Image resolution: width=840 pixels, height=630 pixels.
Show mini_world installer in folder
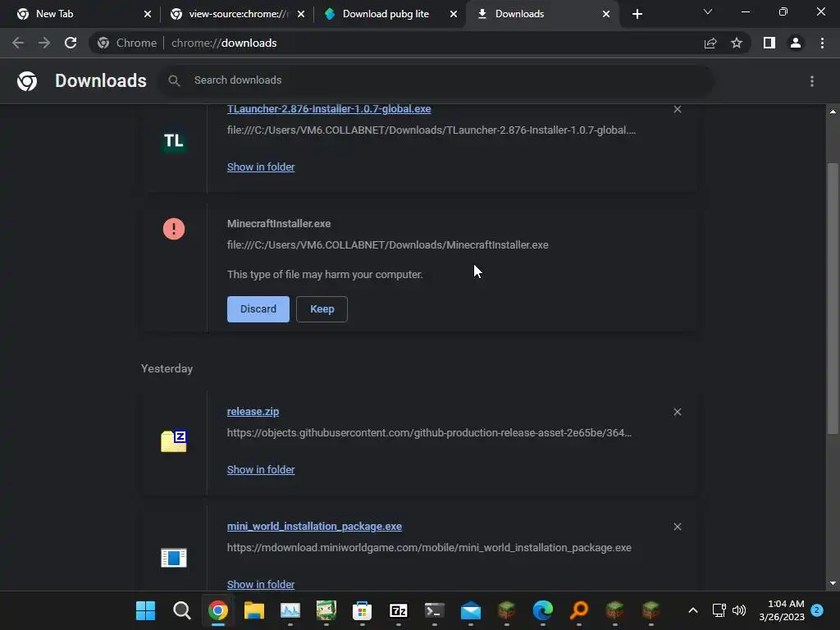pyautogui.click(x=261, y=584)
